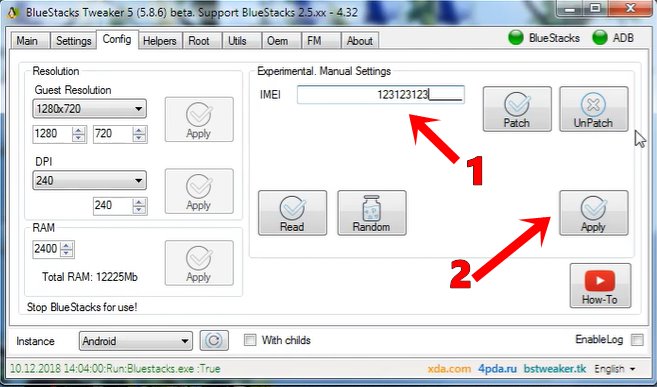Refresh the instance list with reload icon

pos(214,341)
